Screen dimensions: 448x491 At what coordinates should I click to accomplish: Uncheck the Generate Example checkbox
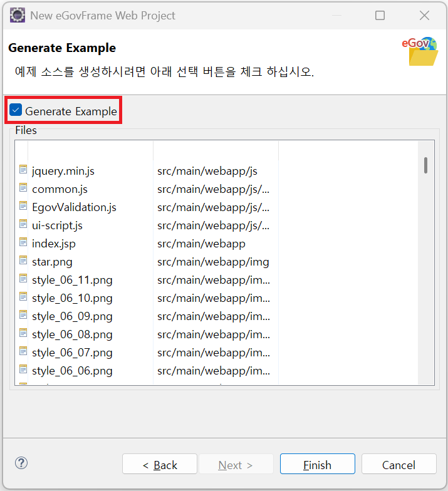[x=16, y=110]
